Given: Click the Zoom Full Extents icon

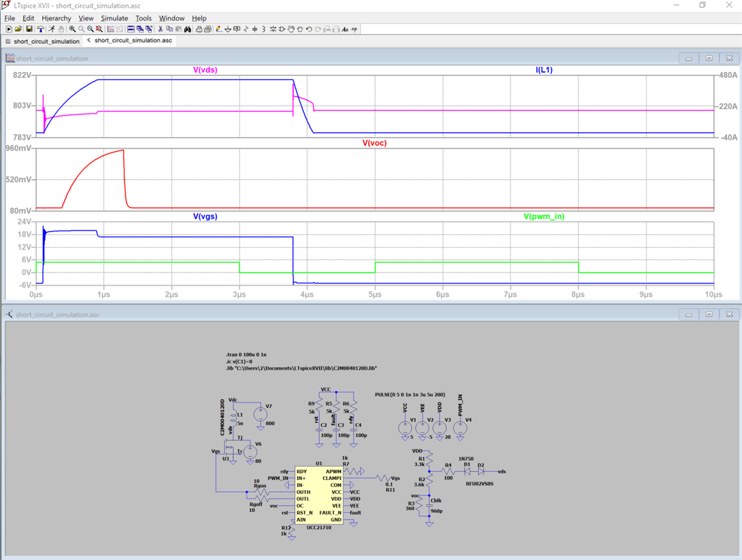Looking at the screenshot, I should [100, 29].
